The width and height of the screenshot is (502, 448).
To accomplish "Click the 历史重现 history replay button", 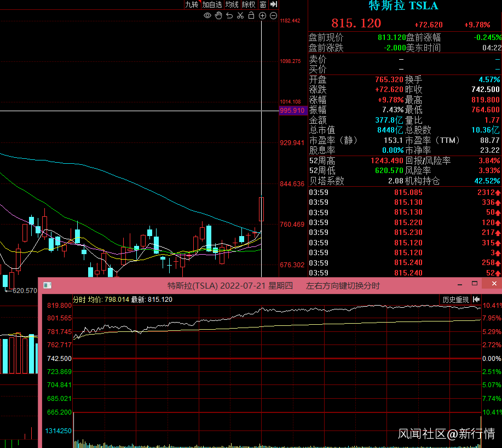I will [455, 300].
